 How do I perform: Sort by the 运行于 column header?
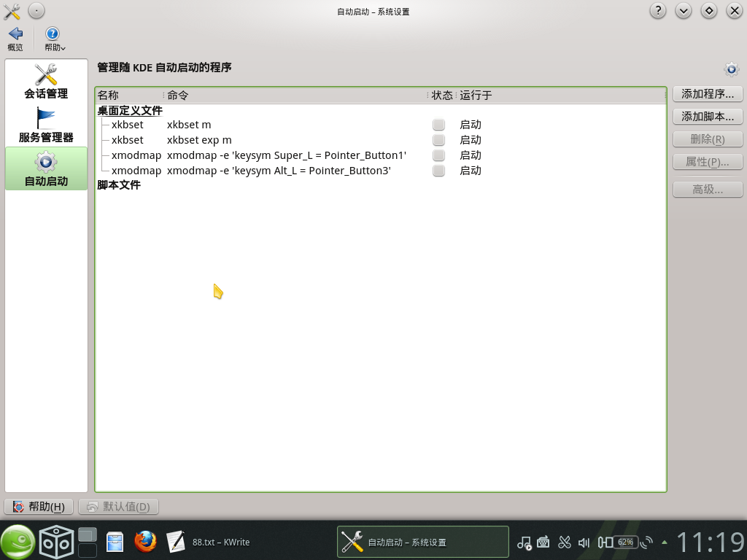click(561, 96)
